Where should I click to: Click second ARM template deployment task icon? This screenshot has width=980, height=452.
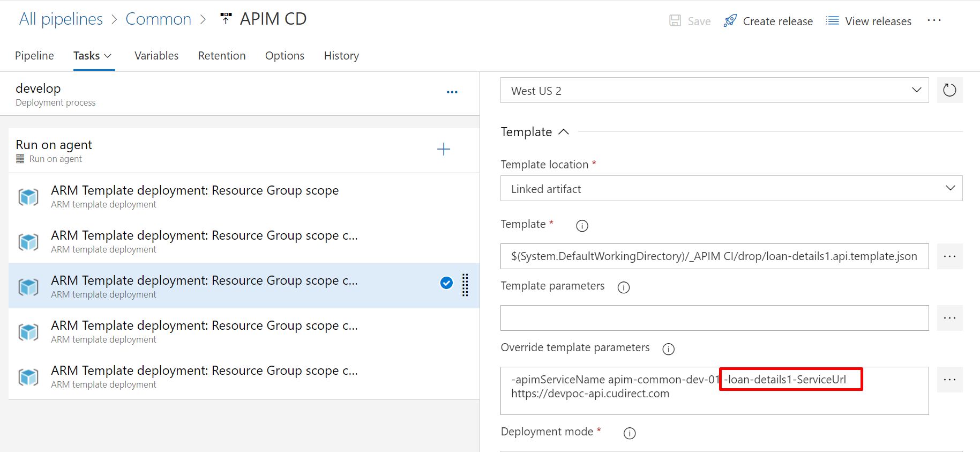pyautogui.click(x=28, y=242)
